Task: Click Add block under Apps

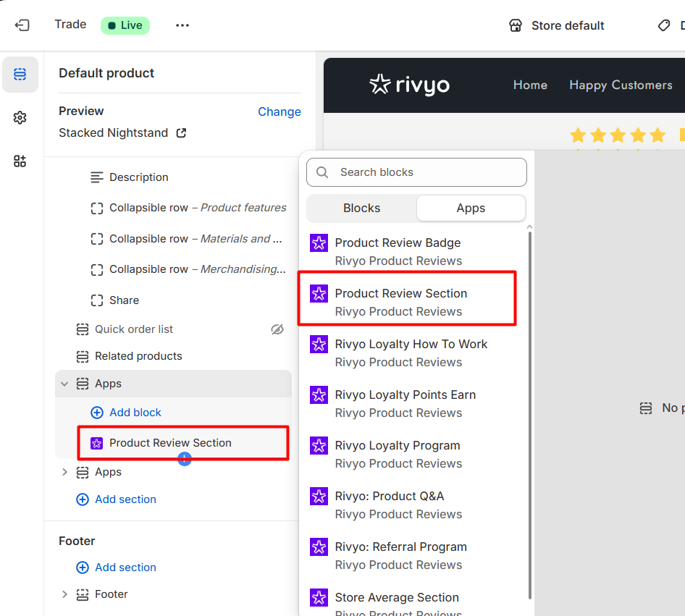Action: [x=135, y=413]
